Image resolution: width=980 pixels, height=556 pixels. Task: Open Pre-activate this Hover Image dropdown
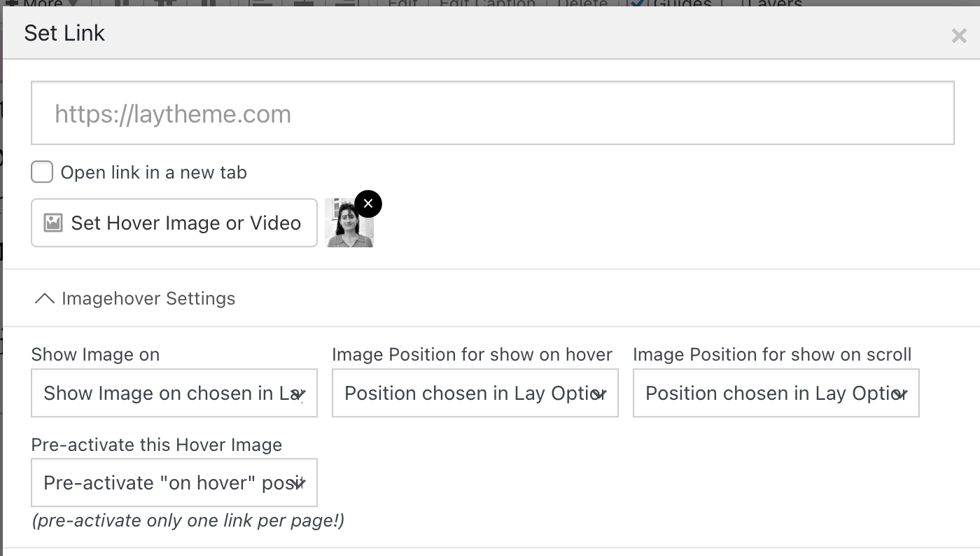point(174,483)
